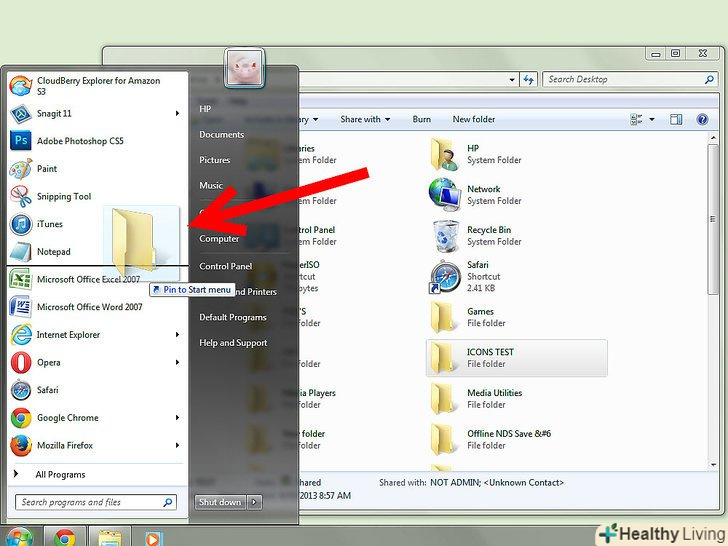Screen dimensions: 728x546
Task: Open the change view dropdown arrow
Action: click(652, 119)
